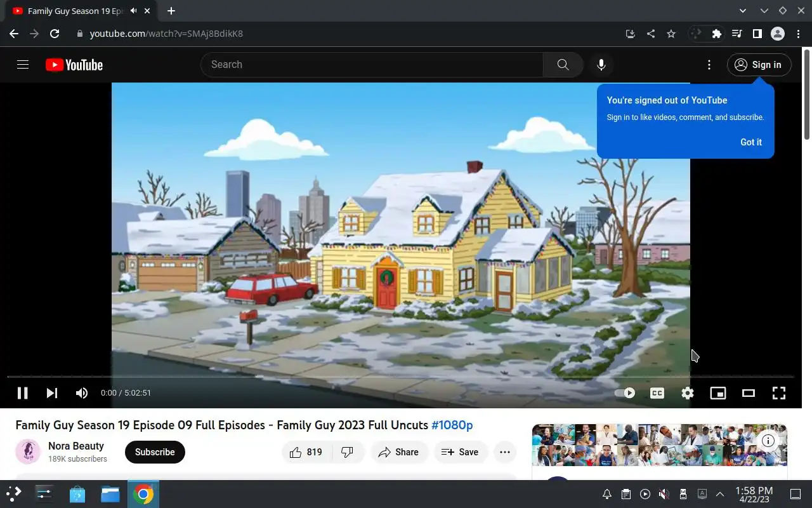Open more actions ellipsis under video

(505, 452)
